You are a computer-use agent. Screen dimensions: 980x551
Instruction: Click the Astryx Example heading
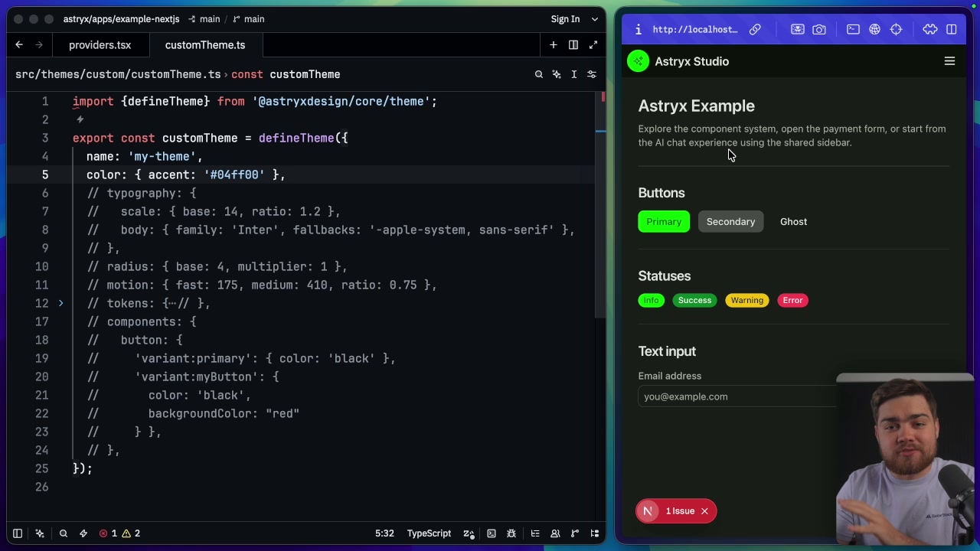[696, 106]
